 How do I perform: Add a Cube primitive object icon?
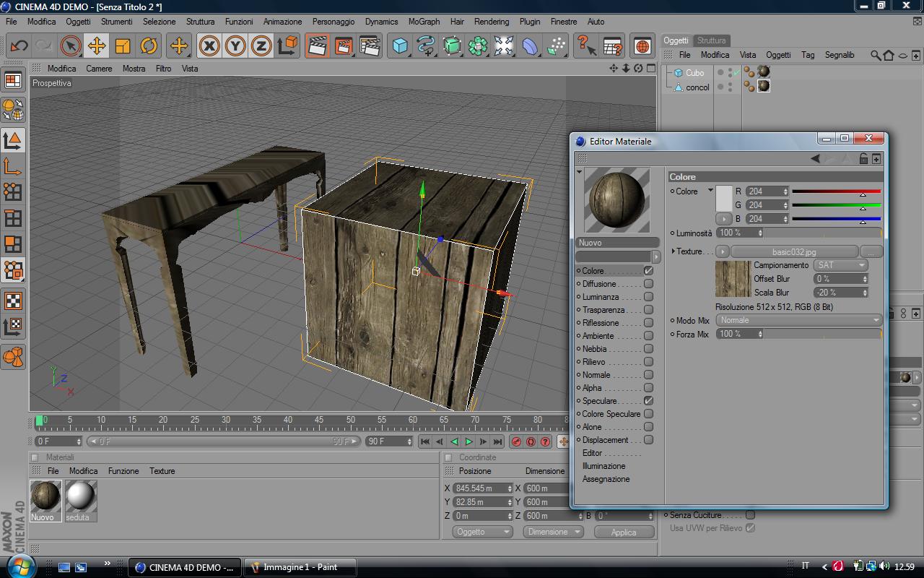[x=400, y=46]
